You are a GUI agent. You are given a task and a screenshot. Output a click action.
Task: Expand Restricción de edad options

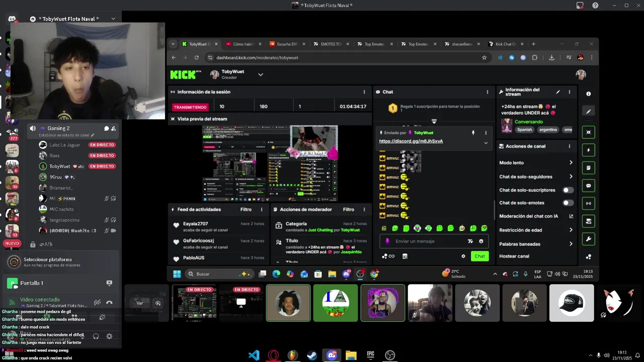click(x=571, y=230)
